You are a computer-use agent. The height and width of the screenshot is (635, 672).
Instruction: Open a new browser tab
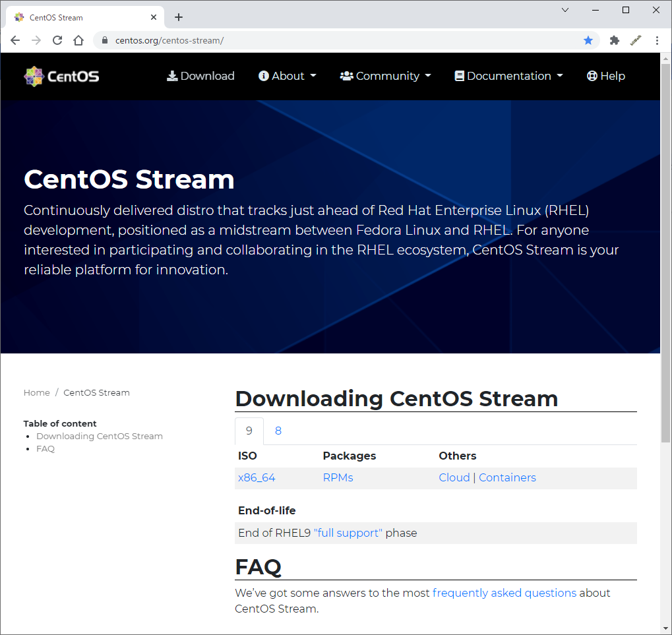click(178, 16)
